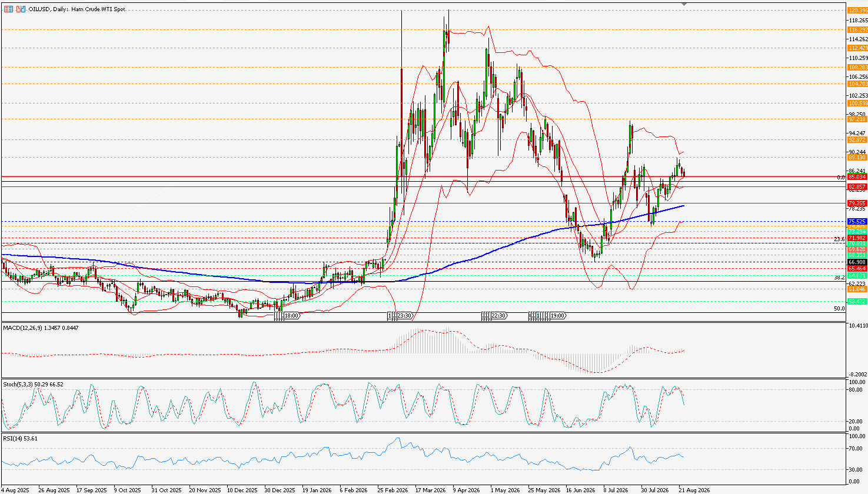
Task: Click the red 79.355 price level label
Action: 856,203
